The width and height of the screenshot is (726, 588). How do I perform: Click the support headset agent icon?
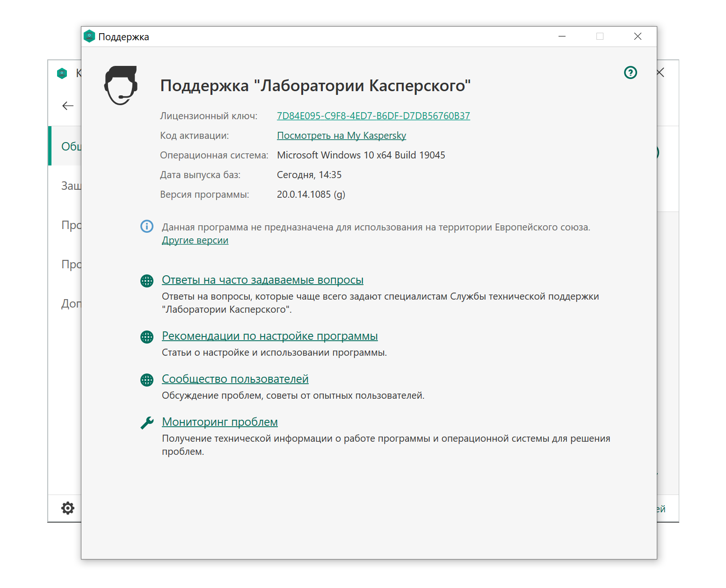tap(121, 85)
